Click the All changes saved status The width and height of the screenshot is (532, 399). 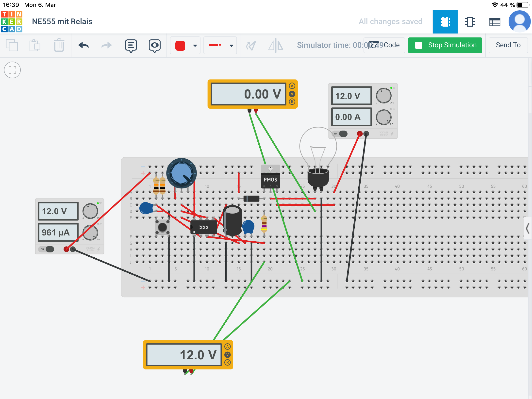(x=390, y=22)
